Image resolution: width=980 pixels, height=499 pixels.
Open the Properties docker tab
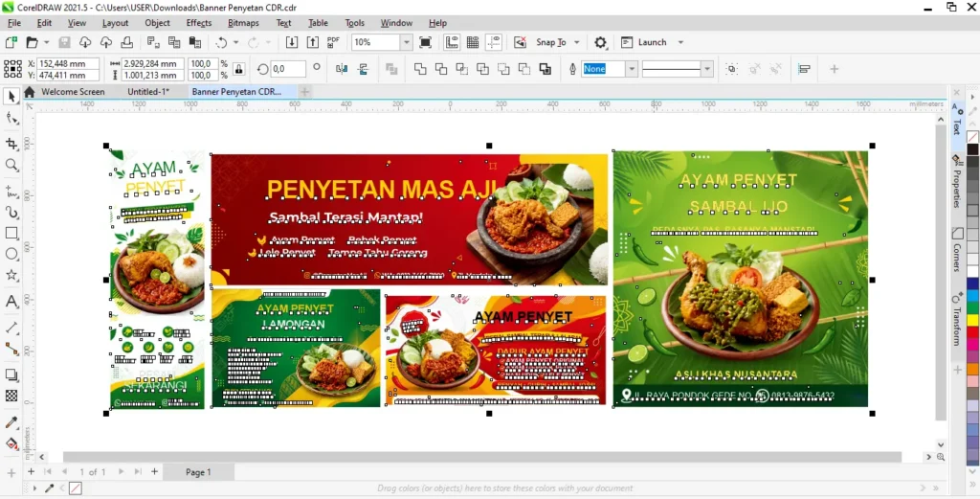pos(957,180)
